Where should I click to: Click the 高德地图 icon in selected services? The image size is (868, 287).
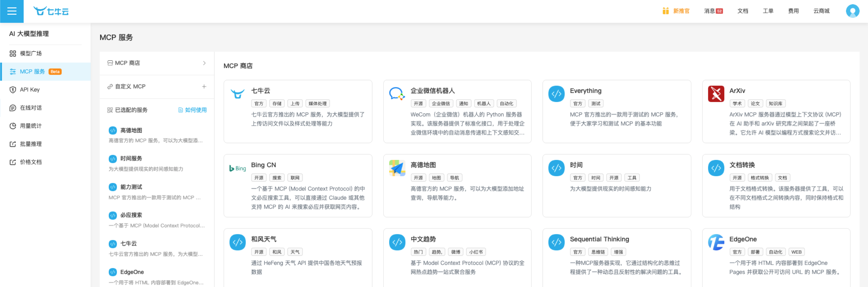click(113, 130)
